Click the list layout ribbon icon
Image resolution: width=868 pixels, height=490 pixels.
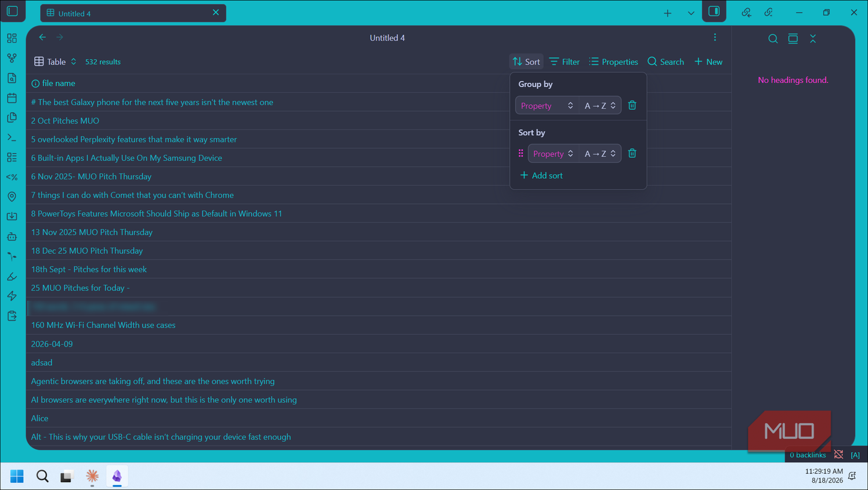pos(12,157)
